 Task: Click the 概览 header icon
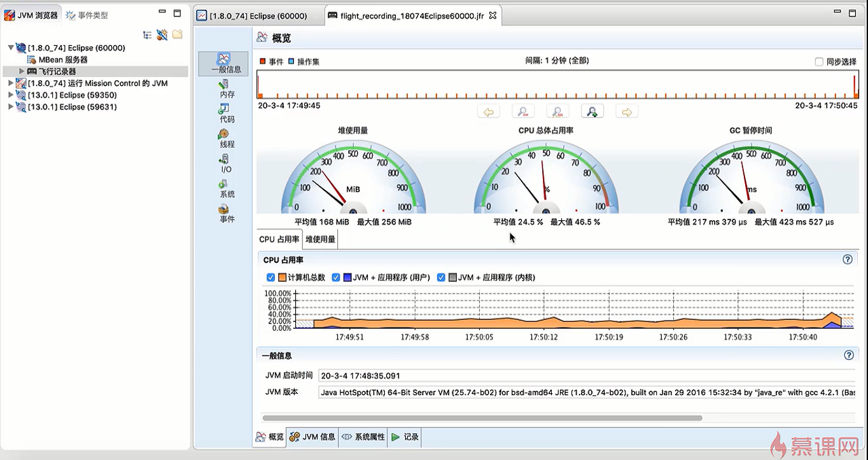(x=262, y=38)
